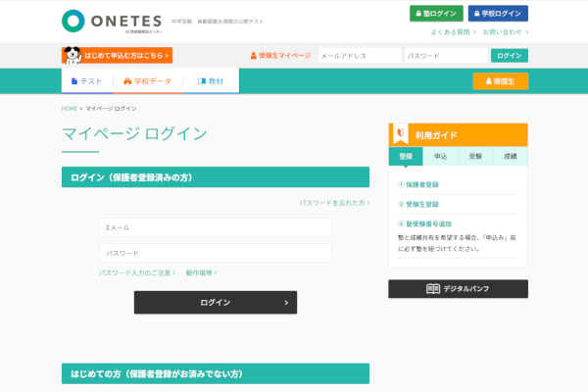The height and width of the screenshot is (392, 588).
Task: Switch to the 申込 guide tab
Action: (x=440, y=156)
